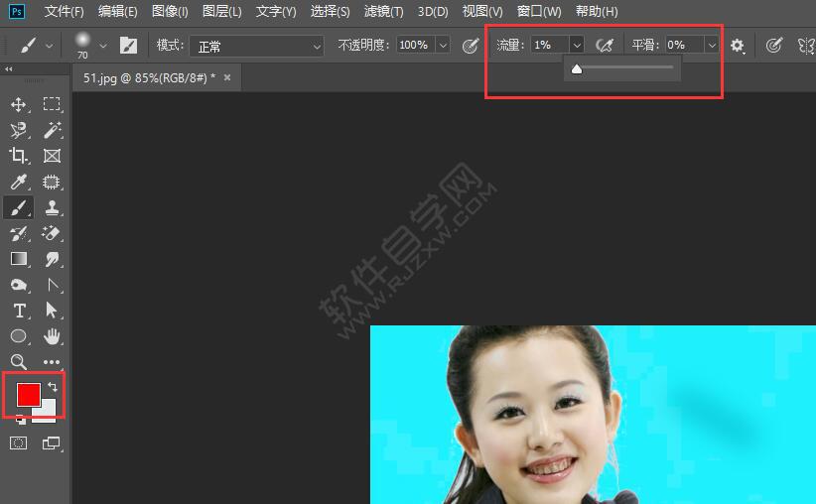Pick the Eraser tool
This screenshot has height=504, width=816.
[52, 233]
